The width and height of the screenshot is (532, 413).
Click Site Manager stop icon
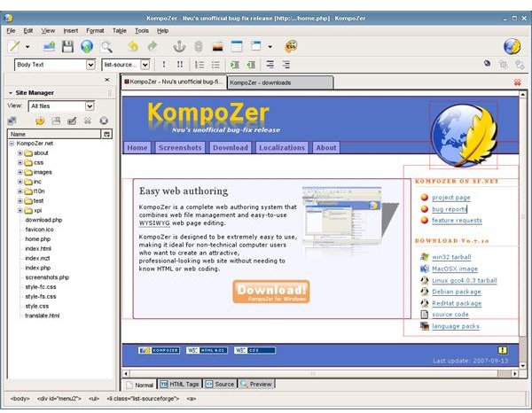click(104, 121)
